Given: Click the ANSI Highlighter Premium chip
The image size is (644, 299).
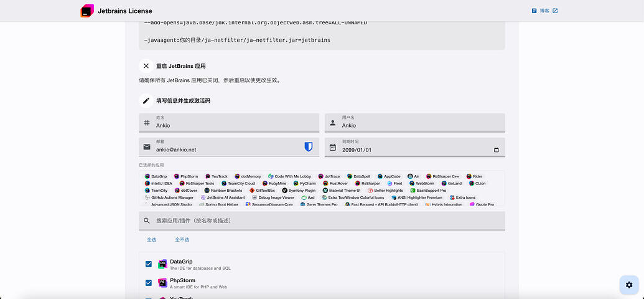Looking at the screenshot, I should 417,197.
